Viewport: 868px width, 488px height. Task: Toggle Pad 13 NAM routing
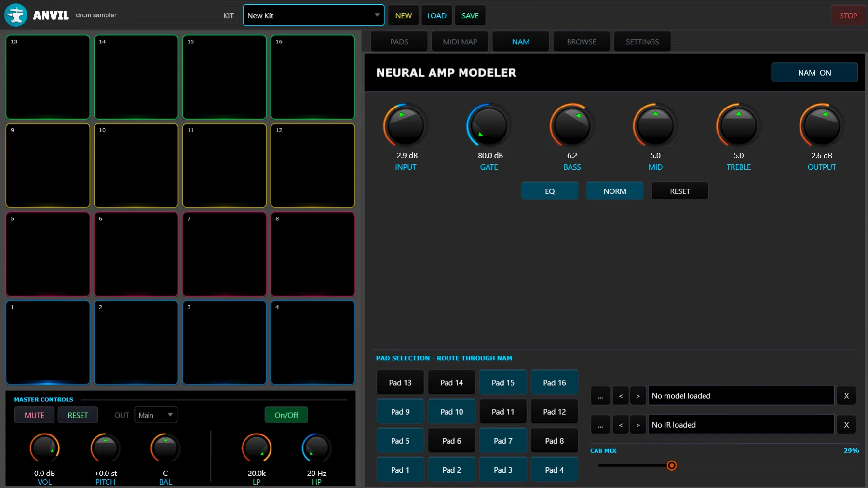tap(400, 383)
